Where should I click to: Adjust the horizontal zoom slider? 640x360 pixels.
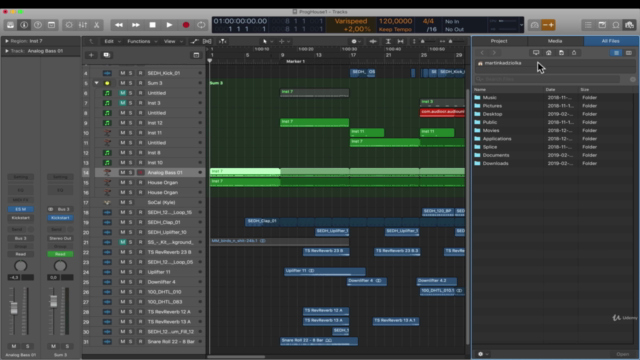[451, 41]
